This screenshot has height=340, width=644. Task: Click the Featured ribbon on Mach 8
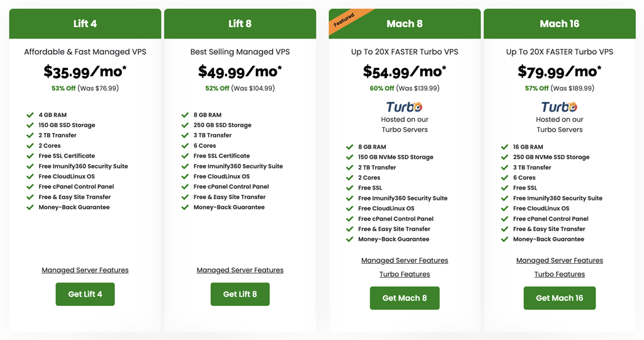(344, 20)
